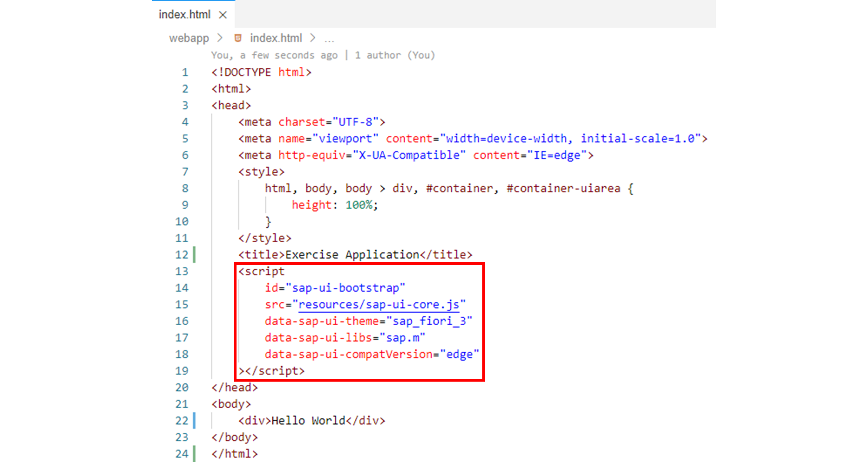The height and width of the screenshot is (462, 868).
Task: Click the closing ></script> tag
Action: pyautogui.click(x=271, y=371)
